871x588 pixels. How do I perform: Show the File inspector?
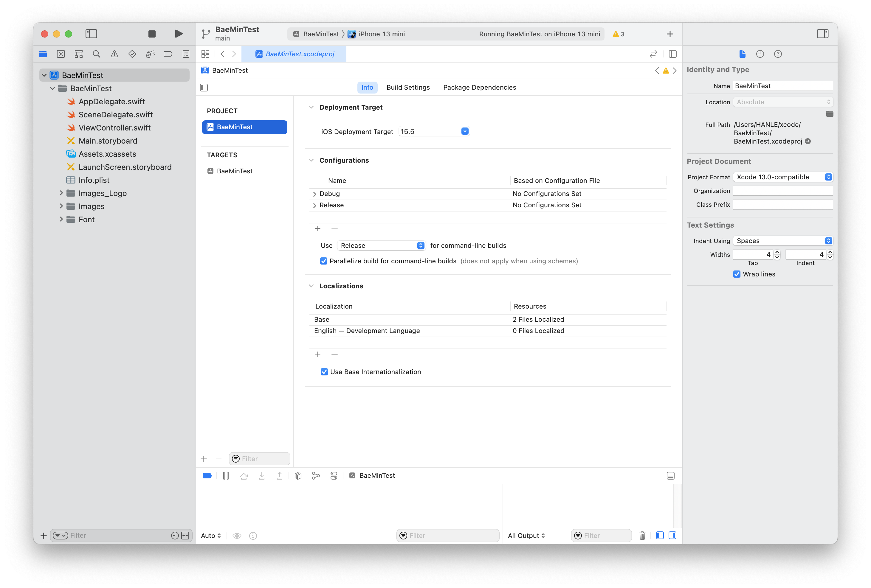coord(742,54)
